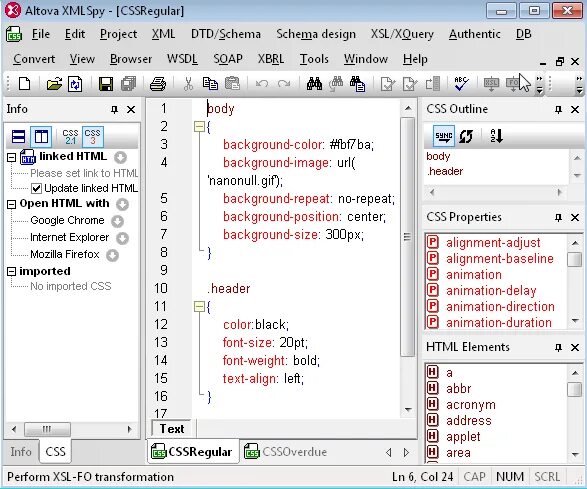Select body in the CSS Outline
This screenshot has width=587, height=489.
[x=438, y=156]
